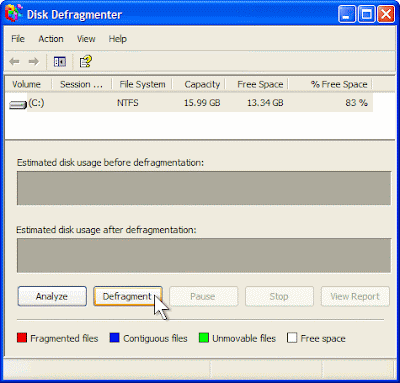The height and width of the screenshot is (383, 400).
Task: Open the File menu
Action: [x=18, y=39]
